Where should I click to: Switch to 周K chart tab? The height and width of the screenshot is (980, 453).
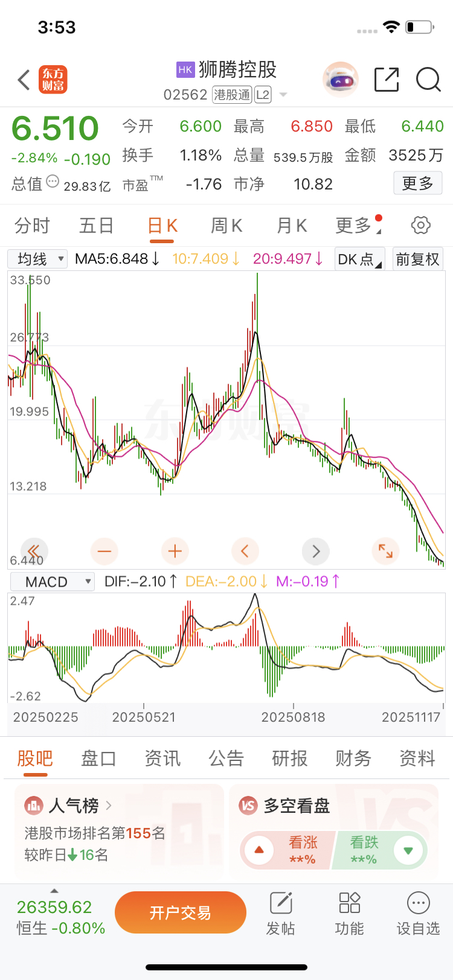[x=226, y=226]
